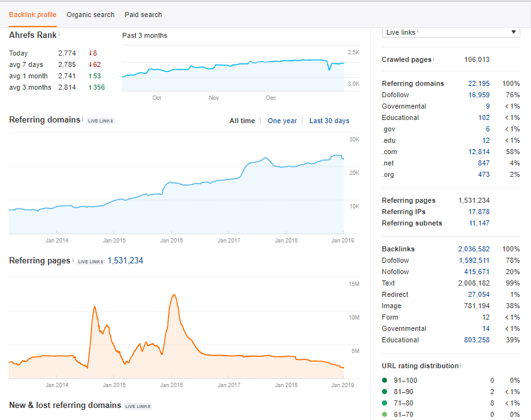This screenshot has height=420, width=531.
Task: Click info icon beside Ahrefs Rank heading
Action: coord(59,33)
